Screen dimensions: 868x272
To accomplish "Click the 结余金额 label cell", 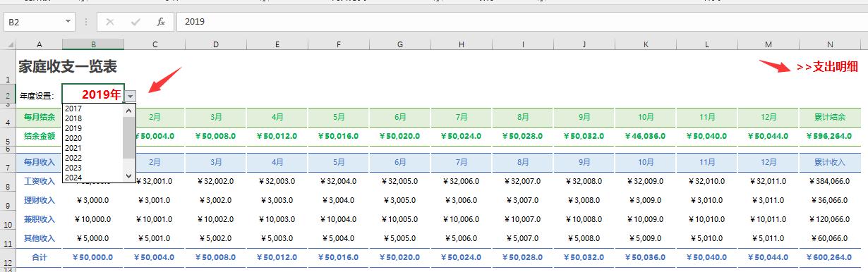I will point(39,137).
